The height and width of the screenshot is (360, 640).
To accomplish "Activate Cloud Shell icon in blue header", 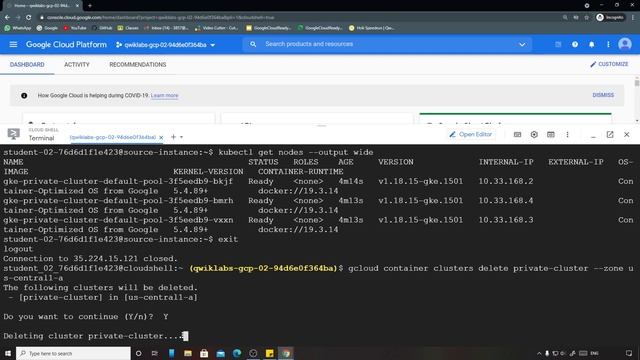I will pyautogui.click(x=558, y=44).
